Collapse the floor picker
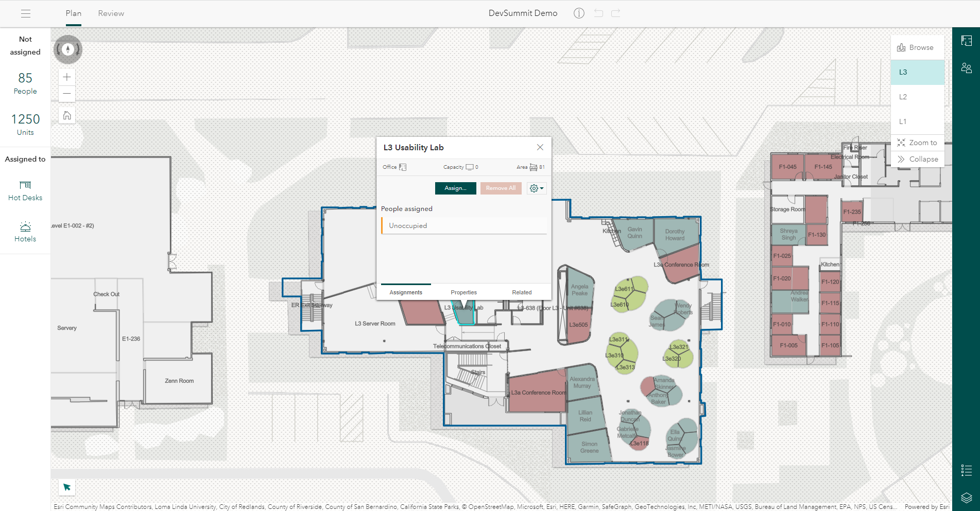The image size is (980, 511). [x=918, y=159]
